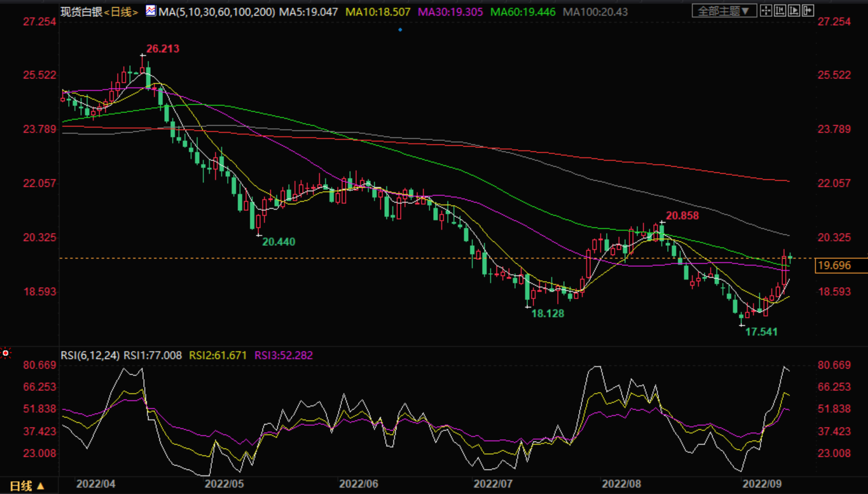Image resolution: width=868 pixels, height=494 pixels.
Task: Click the current price tag 19.696
Action: coord(835,266)
